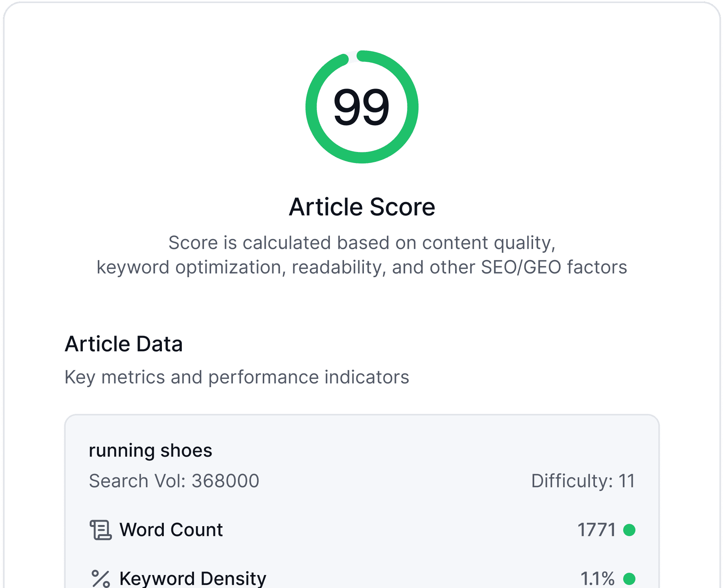Click the unfilled gap atop the score ring
Image resolution: width=724 pixels, height=588 pixels.
click(x=353, y=57)
